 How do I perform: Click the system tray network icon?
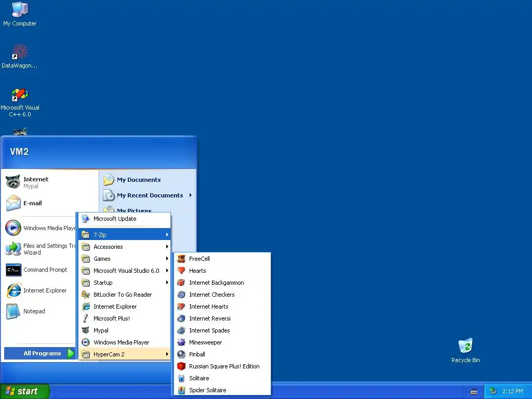pos(494,391)
